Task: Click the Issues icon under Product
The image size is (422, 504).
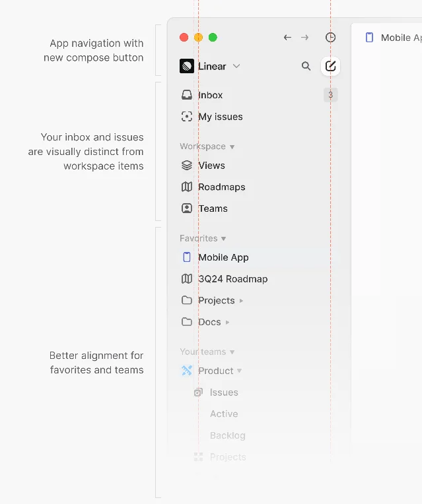Action: click(x=198, y=392)
